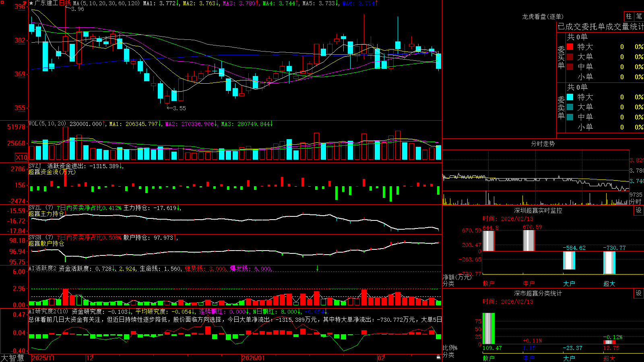Click the lock icon at the chart's bottom-right
644x362 pixels.
tap(438, 357)
